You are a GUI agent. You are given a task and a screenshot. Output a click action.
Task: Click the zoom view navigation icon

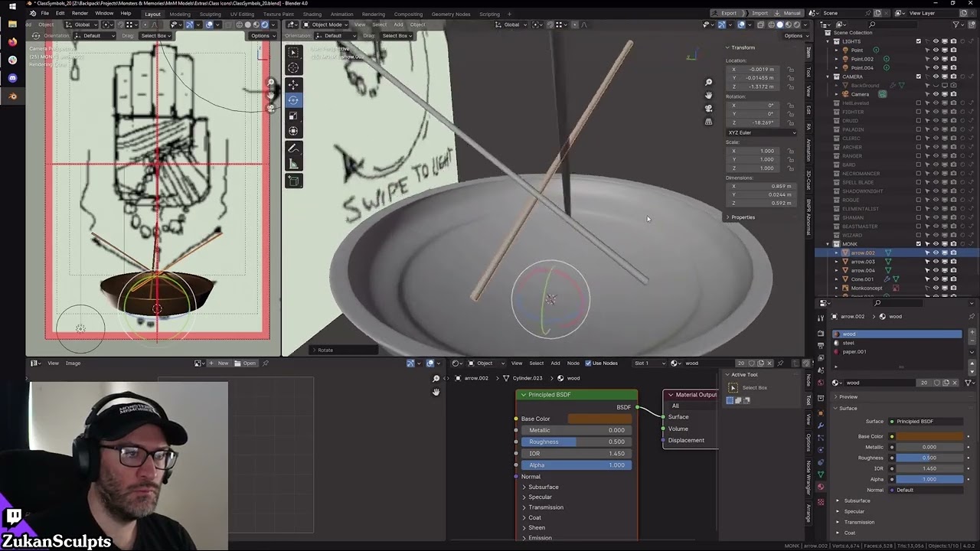tap(708, 82)
